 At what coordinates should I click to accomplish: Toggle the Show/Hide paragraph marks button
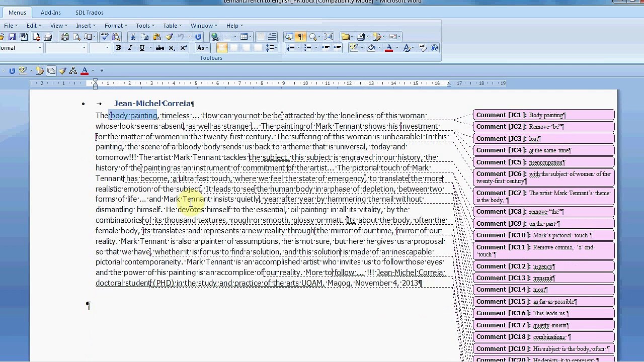[x=301, y=37]
